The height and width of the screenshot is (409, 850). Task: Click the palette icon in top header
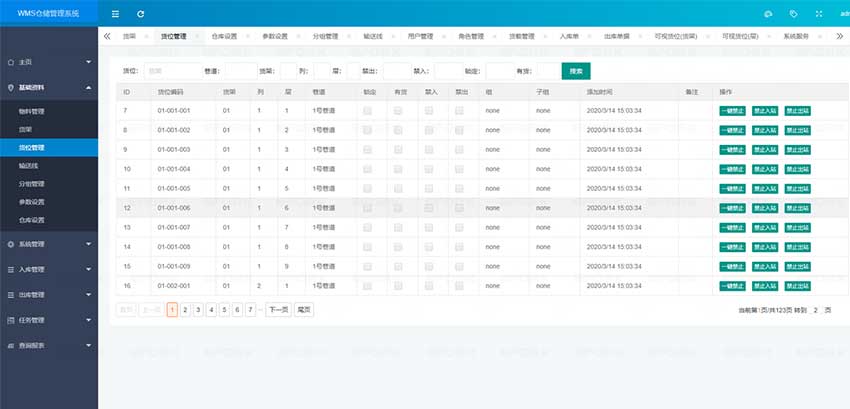(768, 14)
